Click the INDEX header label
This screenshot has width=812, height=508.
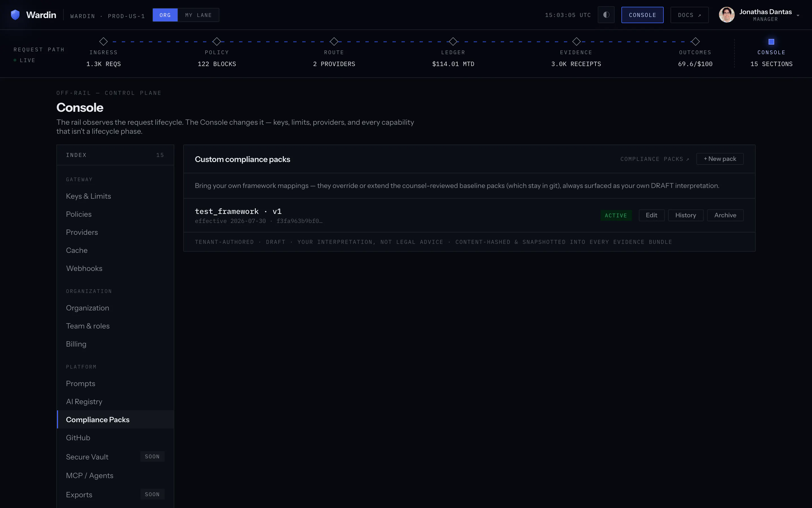76,155
